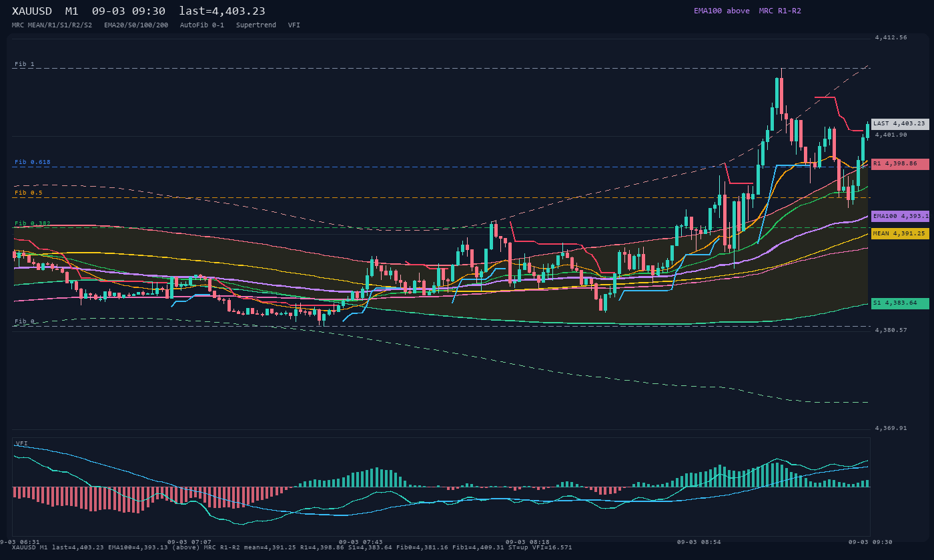This screenshot has width=934, height=560.
Task: Select the 'Fib 1' level label
Action: point(25,64)
